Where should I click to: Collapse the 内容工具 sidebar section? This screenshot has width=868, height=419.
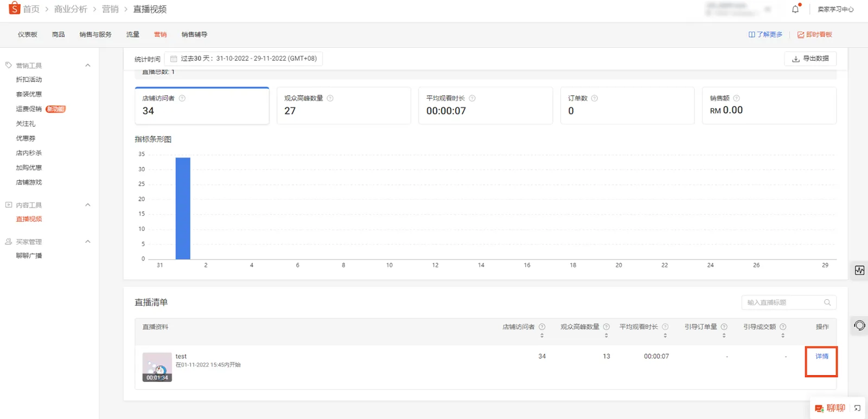pos(88,205)
